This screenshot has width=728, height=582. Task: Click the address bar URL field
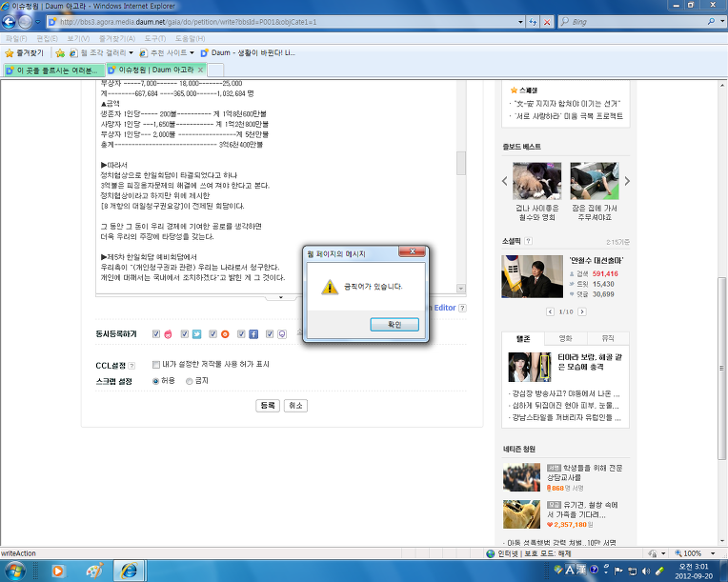tap(283, 22)
